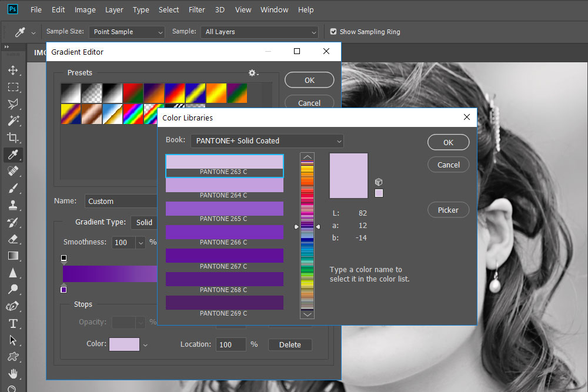
Task: Click OK in the Color Libraries dialog
Action: 448,142
